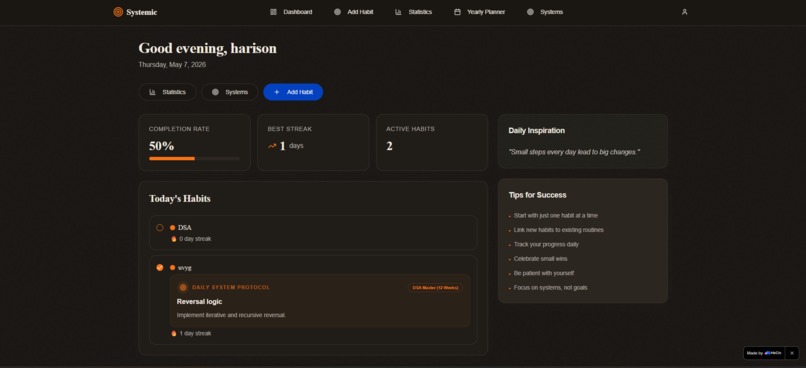
Task: Click the Systemic brand name
Action: pyautogui.click(x=142, y=12)
